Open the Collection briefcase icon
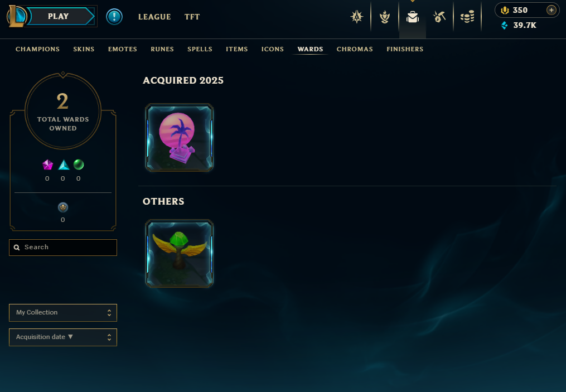Viewport: 566px width, 392px height. (412, 17)
